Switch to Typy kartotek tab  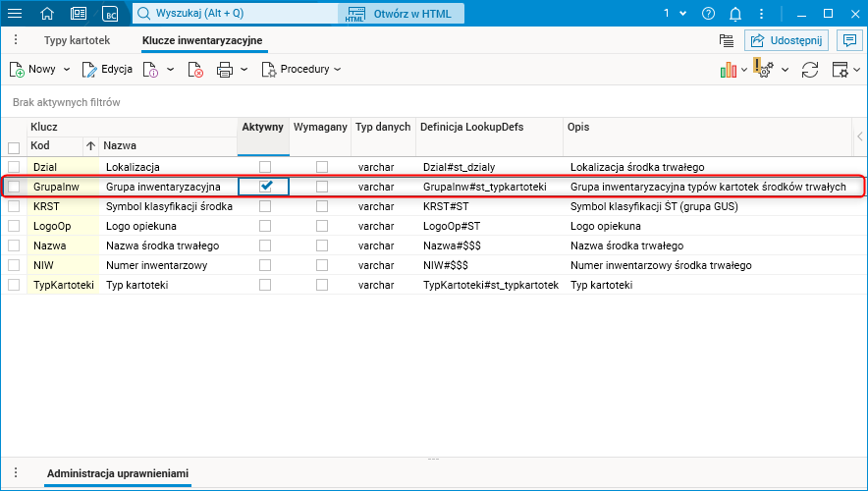77,40
